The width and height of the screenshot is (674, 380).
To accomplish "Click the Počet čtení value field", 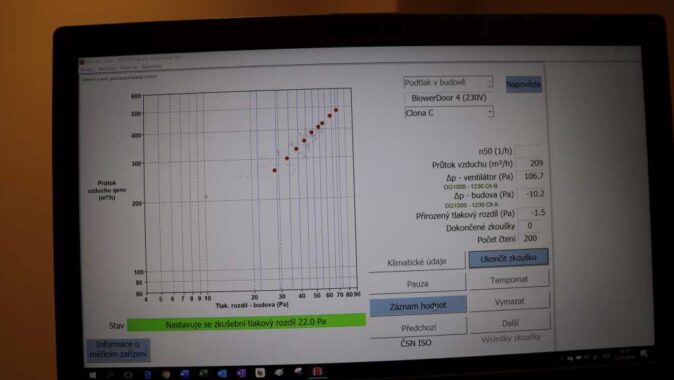I will pyautogui.click(x=531, y=238).
